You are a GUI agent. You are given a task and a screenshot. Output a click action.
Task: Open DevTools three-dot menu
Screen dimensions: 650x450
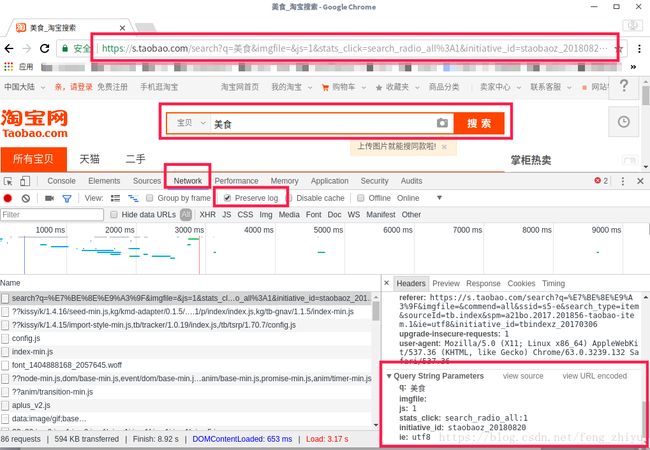pyautogui.click(x=623, y=181)
